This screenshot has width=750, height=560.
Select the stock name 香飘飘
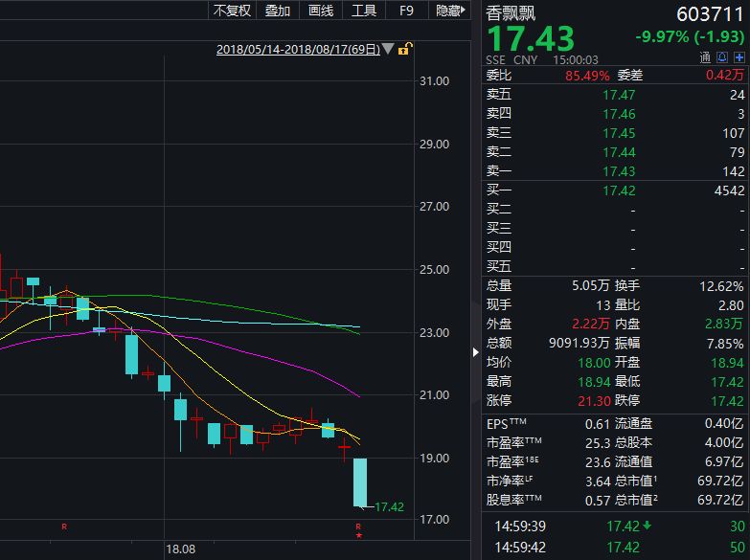point(511,13)
